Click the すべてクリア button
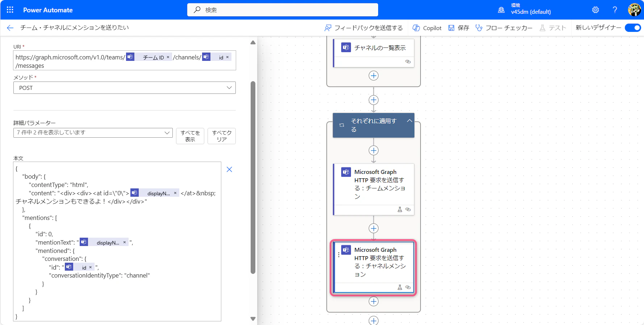 point(222,136)
